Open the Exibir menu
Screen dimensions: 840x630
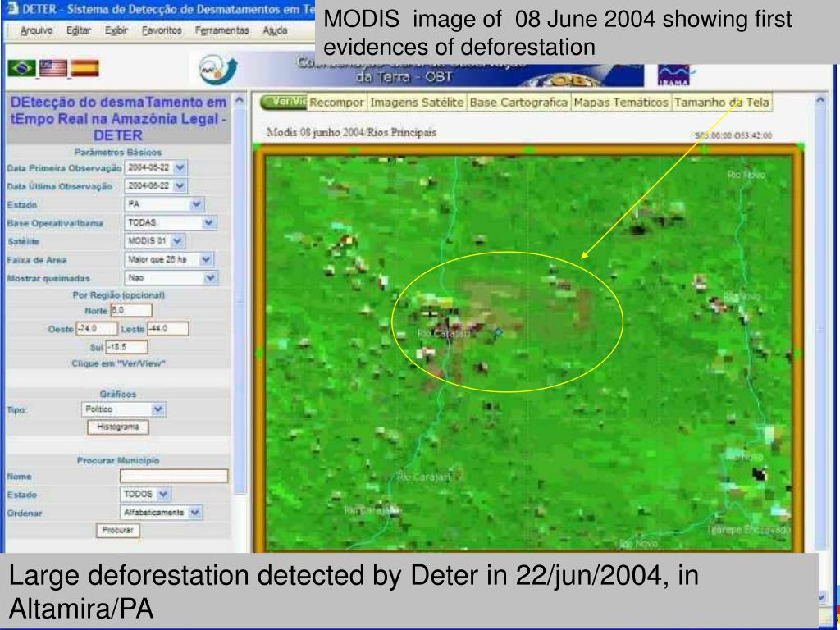coord(116,30)
